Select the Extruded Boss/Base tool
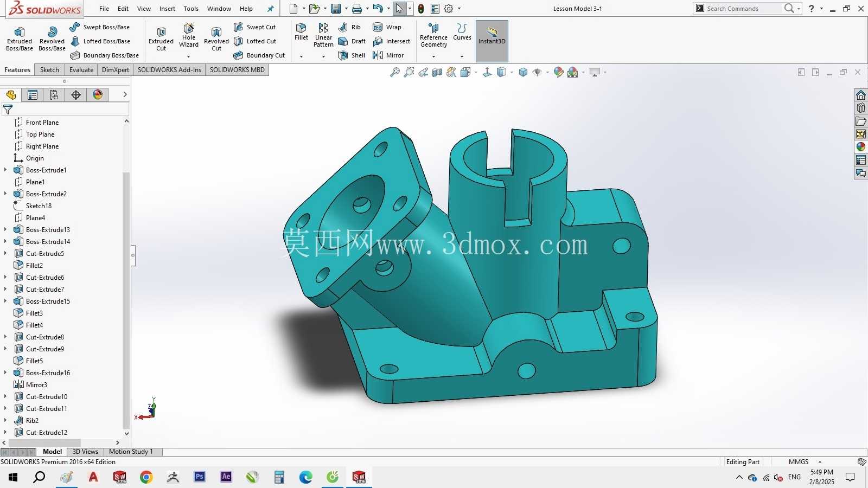This screenshot has height=488, width=868. pyautogui.click(x=20, y=38)
